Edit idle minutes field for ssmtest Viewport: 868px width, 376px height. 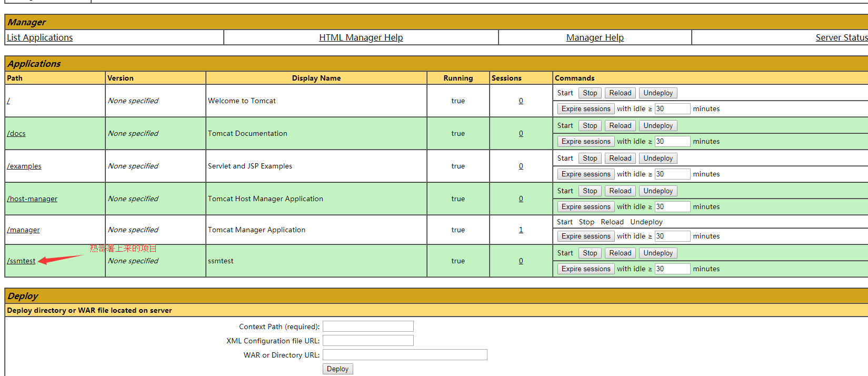672,269
